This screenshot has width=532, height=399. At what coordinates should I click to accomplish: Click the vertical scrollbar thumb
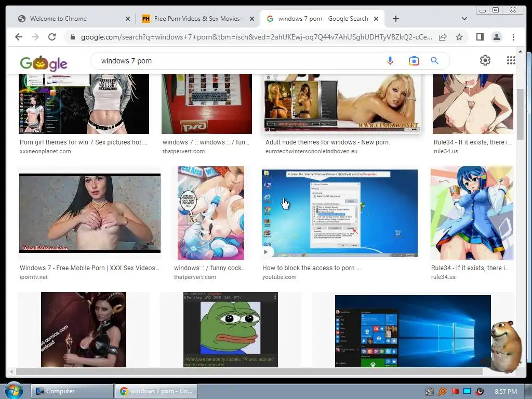pos(520,114)
